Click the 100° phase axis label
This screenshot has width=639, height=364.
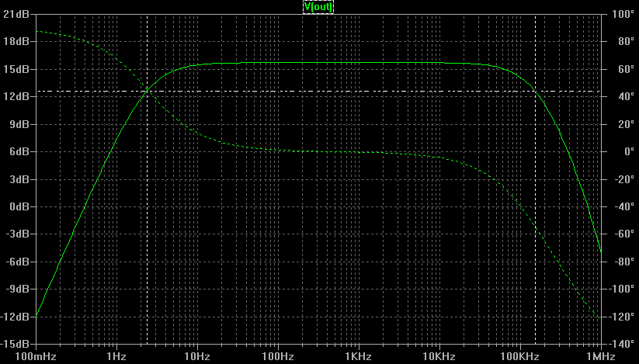click(623, 14)
